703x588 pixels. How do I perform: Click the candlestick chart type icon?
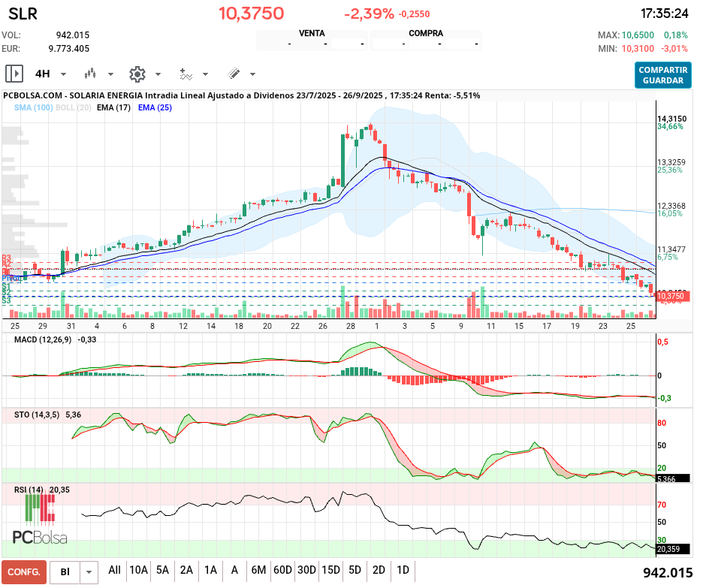tap(91, 74)
